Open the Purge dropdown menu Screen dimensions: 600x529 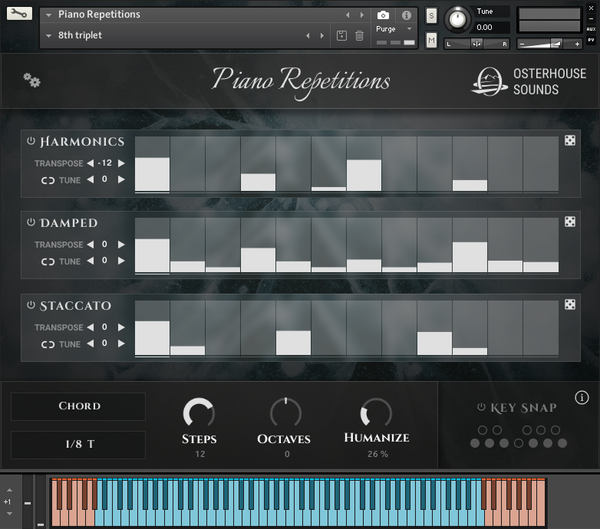(393, 29)
